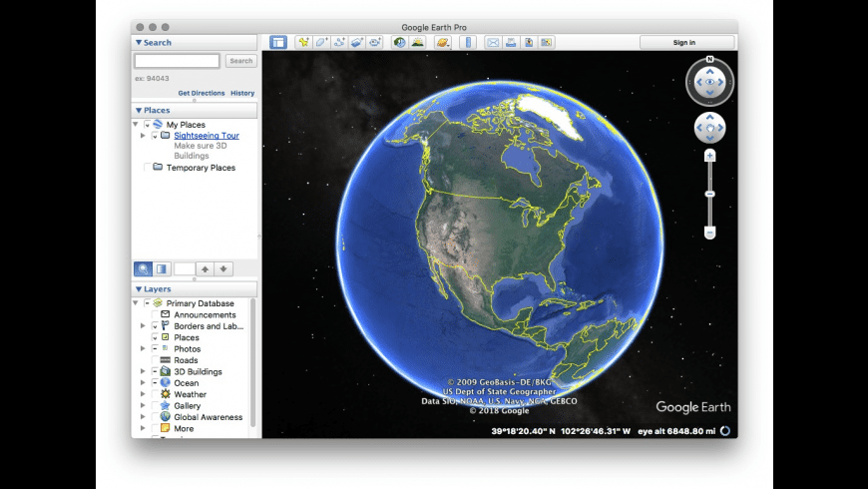
Task: Click zoom in plus button
Action: (709, 156)
